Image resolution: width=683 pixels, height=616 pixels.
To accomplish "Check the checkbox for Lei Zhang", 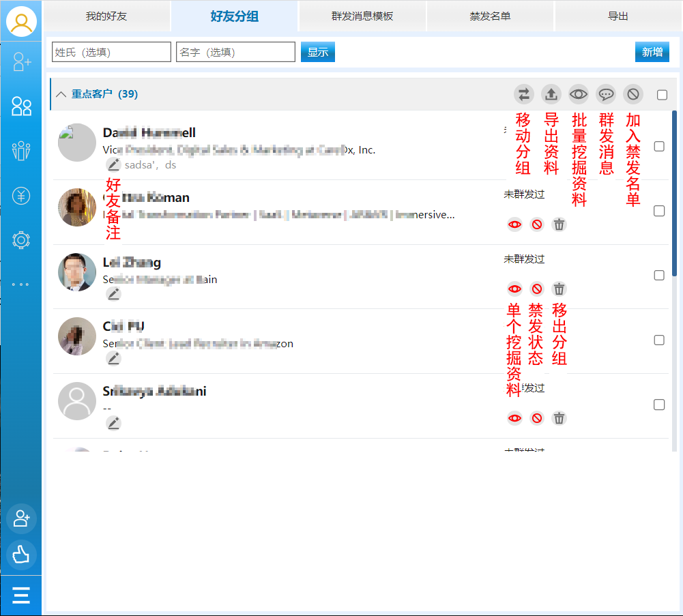I will coord(659,276).
